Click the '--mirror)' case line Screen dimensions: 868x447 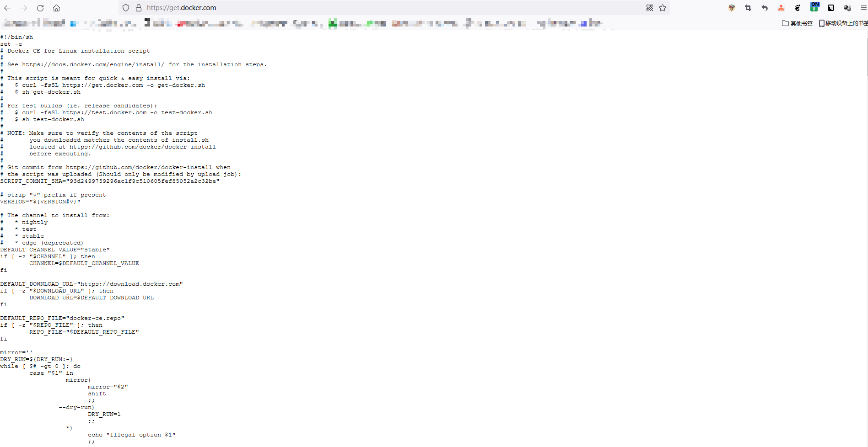75,380
